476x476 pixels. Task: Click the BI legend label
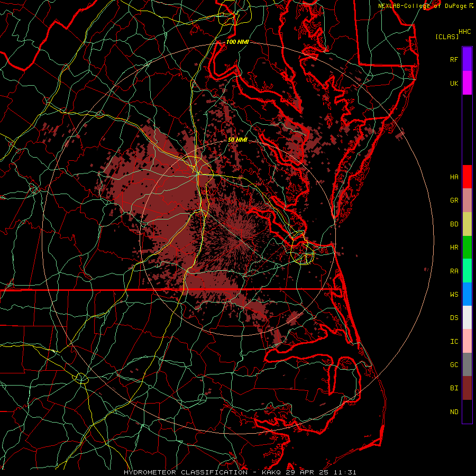(454, 388)
